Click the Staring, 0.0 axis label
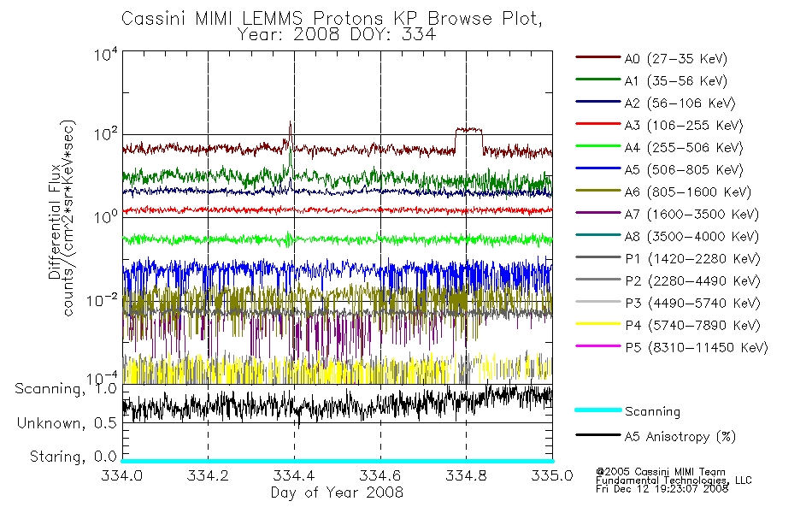Viewport: 812px width, 513px height. point(73,457)
